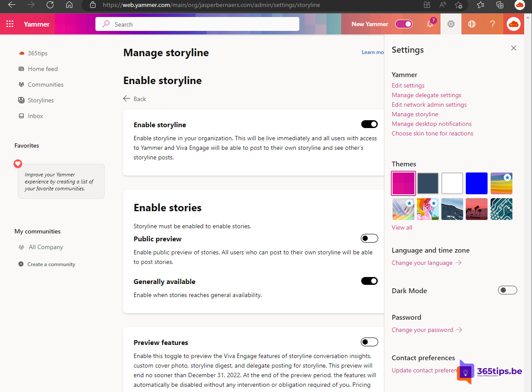Choose the circuit board theme thumbnail
The height and width of the screenshot is (392, 532).
point(502,209)
